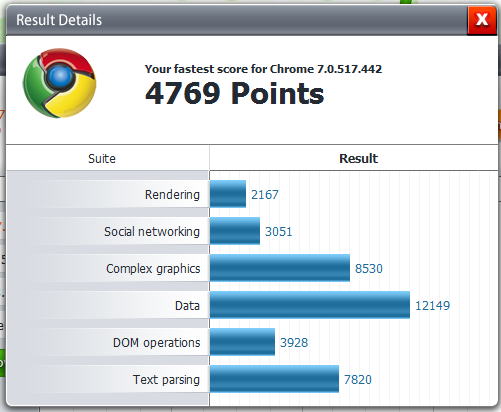Image resolution: width=501 pixels, height=412 pixels.
Task: Click "Your fastest score for Chrome 7.0.517.442"
Action: click(263, 69)
